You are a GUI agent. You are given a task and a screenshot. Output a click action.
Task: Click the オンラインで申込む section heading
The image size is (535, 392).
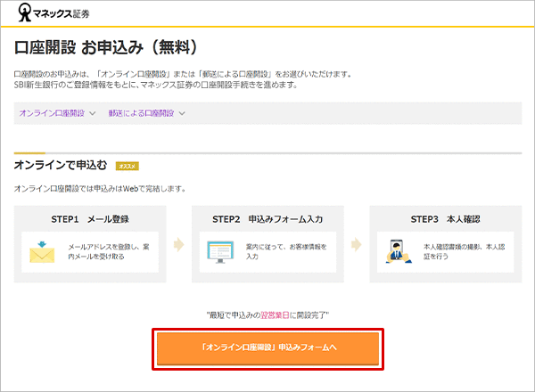(x=61, y=166)
